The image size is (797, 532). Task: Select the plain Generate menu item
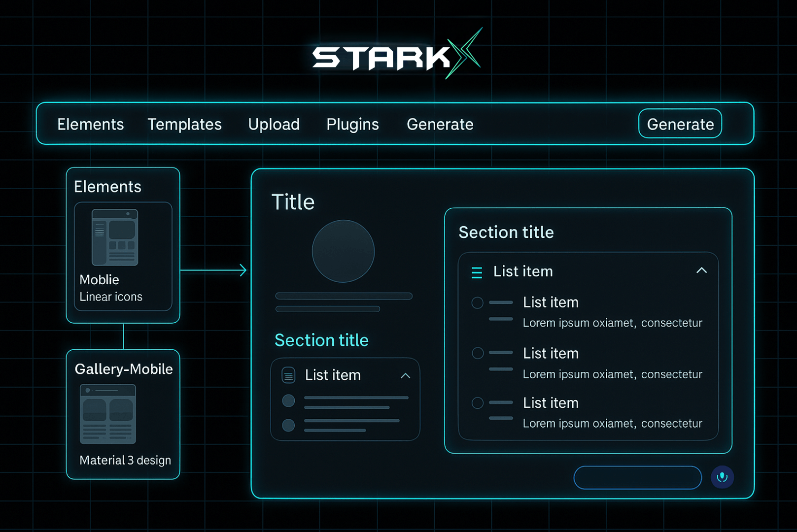pos(440,124)
